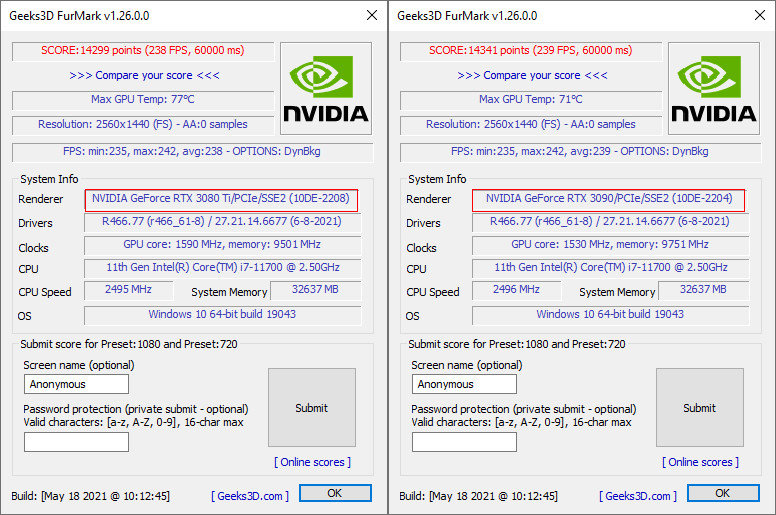Click the Build May 18 2021 text, left window
This screenshot has height=515, width=776.
91,496
